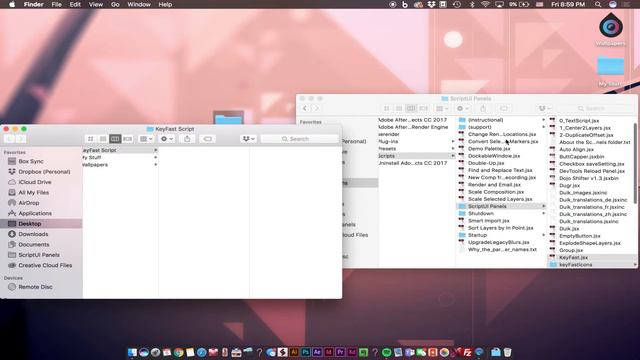Select Duik.jsx in ScriptUI Panels window
The height and width of the screenshot is (360, 640).
coord(569,229)
